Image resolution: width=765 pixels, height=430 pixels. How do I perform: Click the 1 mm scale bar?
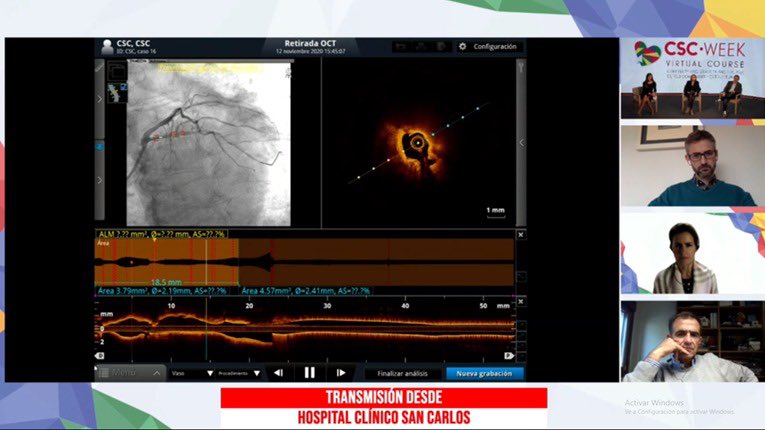click(496, 212)
